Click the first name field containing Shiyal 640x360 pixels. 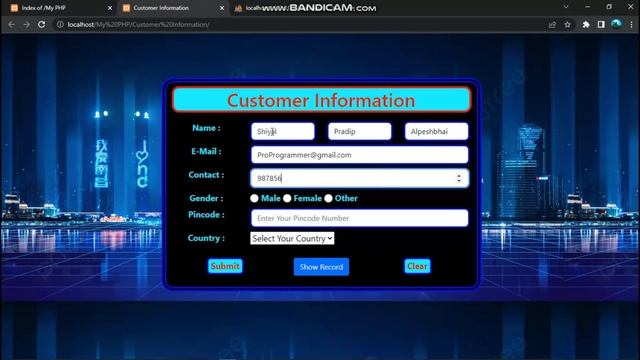pos(283,131)
